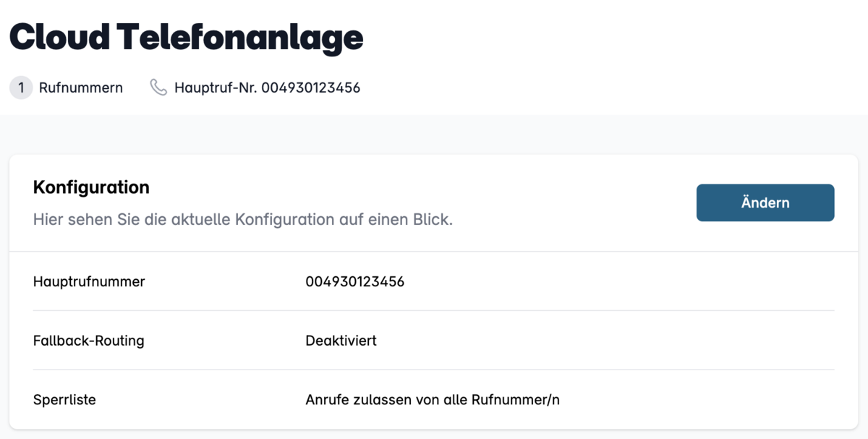This screenshot has width=868, height=439.
Task: Click the Hauptruf-Nr. 004930123456 text
Action: 268,88
